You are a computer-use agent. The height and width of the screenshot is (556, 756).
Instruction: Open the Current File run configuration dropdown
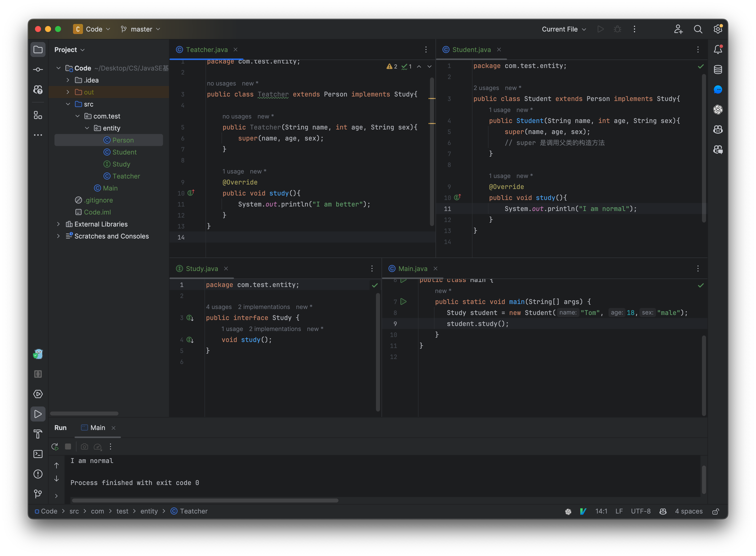click(564, 29)
